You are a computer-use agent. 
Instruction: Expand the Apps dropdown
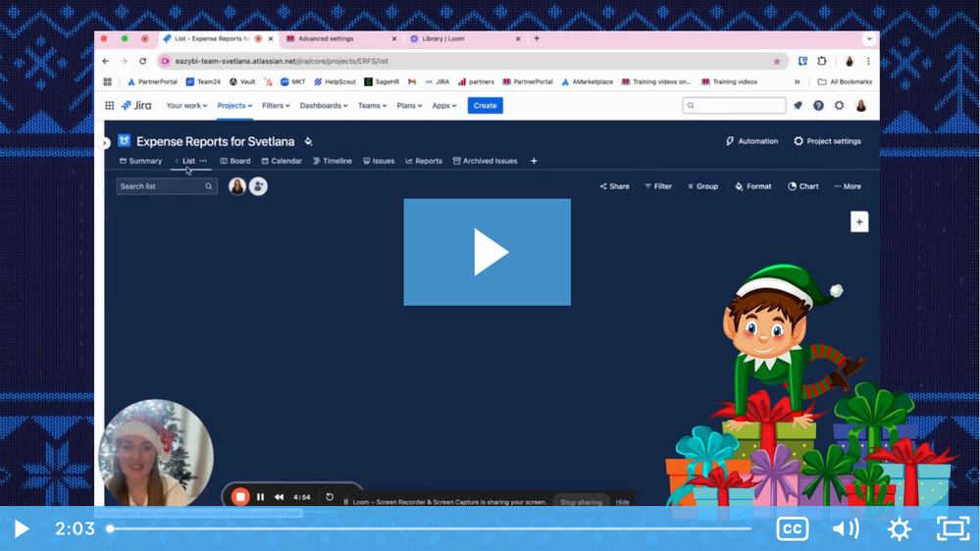click(x=443, y=106)
